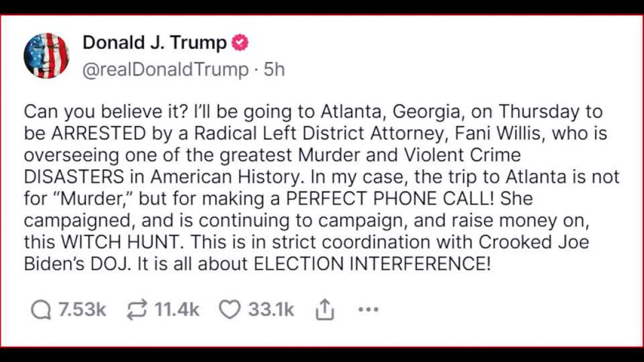The image size is (644, 362).
Task: Click the word DISASTERS in the post
Action: click(74, 177)
